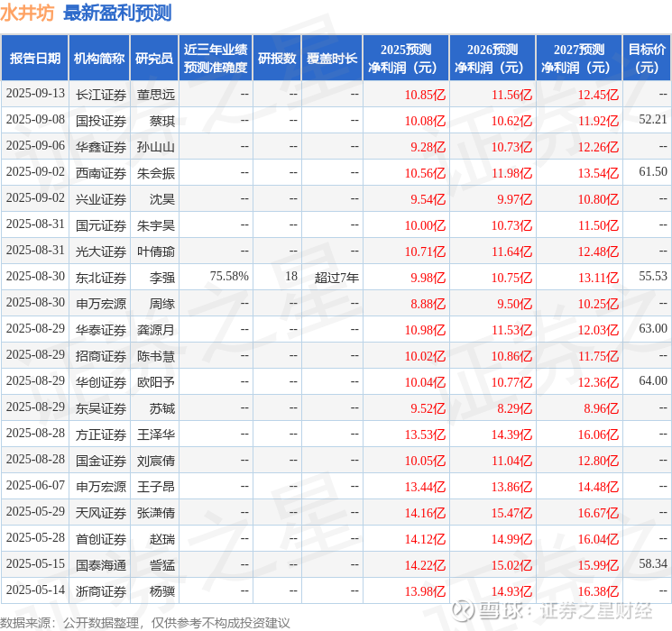Click target price 52.21
This screenshot has height=631, width=672.
653,120
